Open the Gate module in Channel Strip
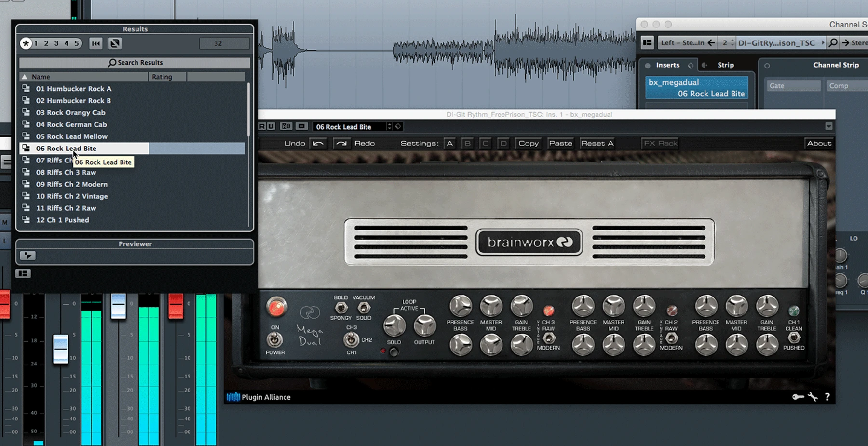Viewport: 868px width, 446px height. click(793, 86)
